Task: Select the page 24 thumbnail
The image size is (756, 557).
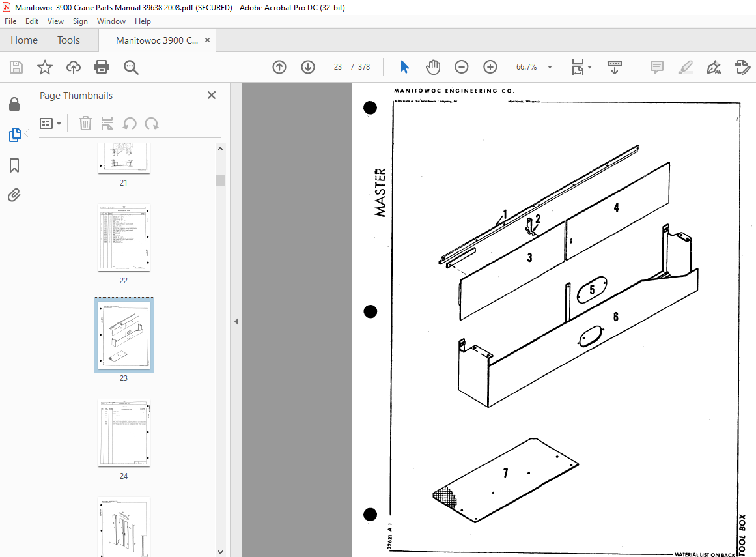Action: (x=124, y=433)
